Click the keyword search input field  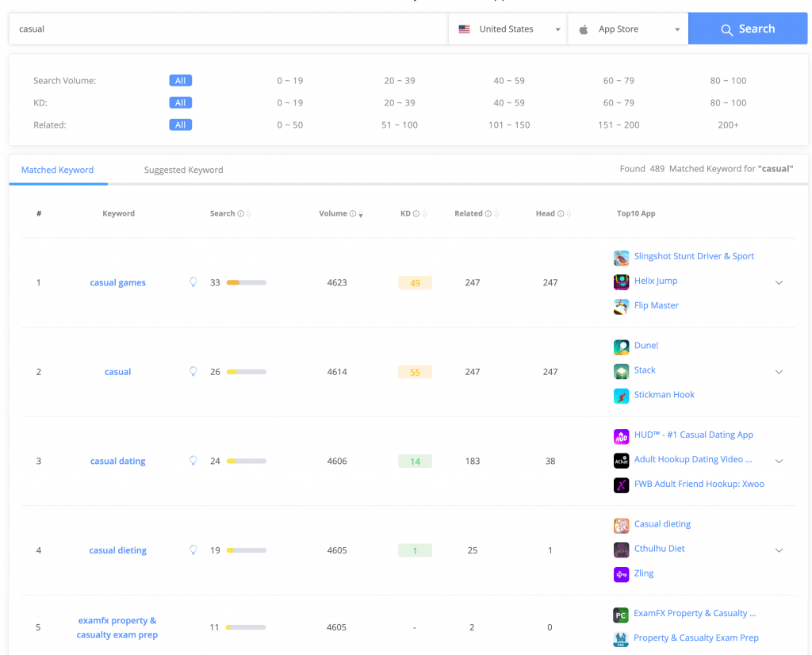coord(228,29)
